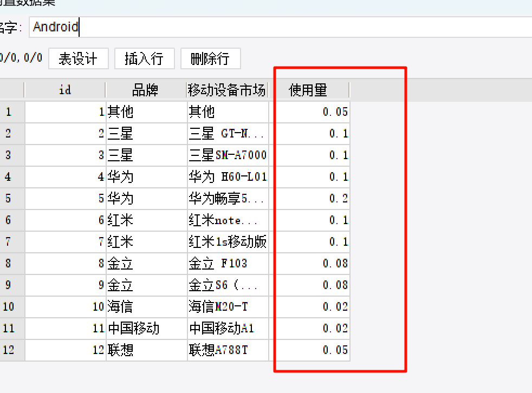Select row header number 12
The height and width of the screenshot is (393, 532).
coord(12,350)
